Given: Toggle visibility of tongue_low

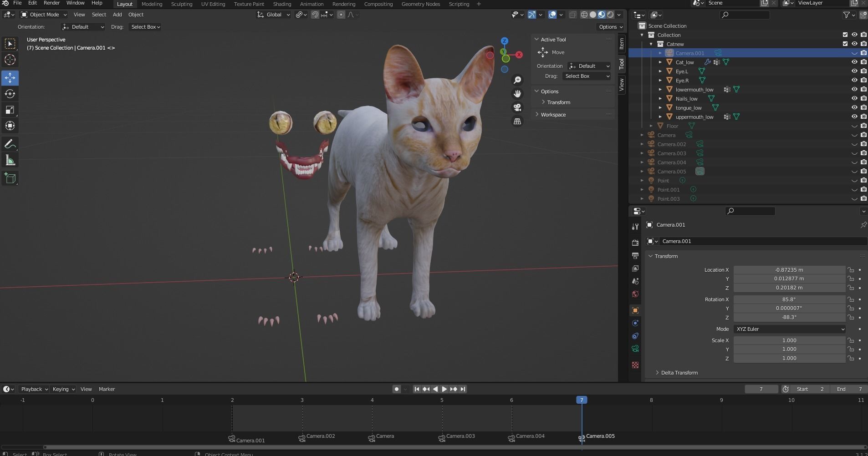Looking at the screenshot, I should [x=854, y=107].
